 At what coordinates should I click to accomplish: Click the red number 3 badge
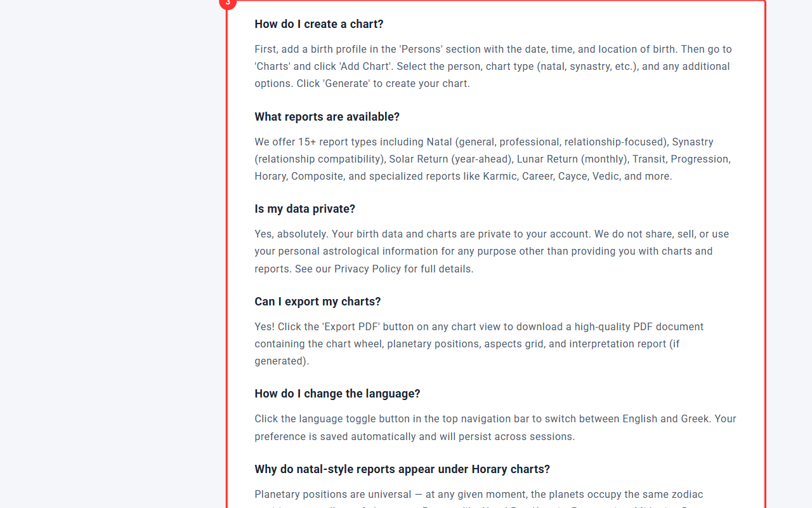pyautogui.click(x=228, y=3)
